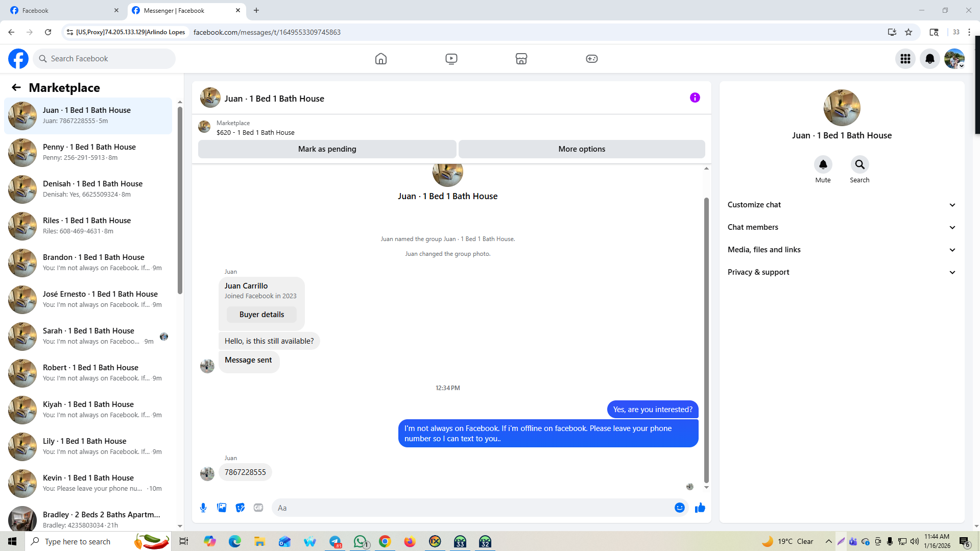Click the Mark as pending button

click(x=327, y=149)
